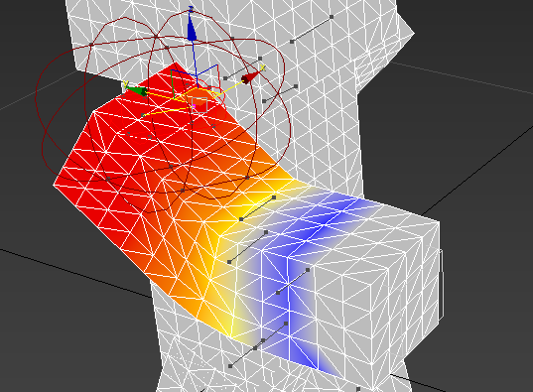Image resolution: width=533 pixels, height=392 pixels.
Task: Select the lowest bone endpoint at the bottom right
Action: tap(358, 389)
